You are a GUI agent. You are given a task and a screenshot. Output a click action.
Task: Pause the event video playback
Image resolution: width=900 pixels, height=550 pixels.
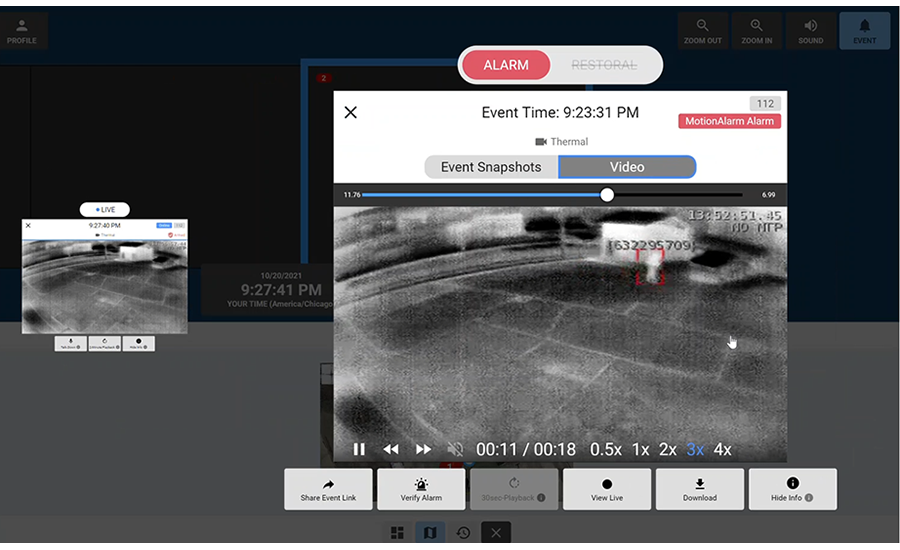click(359, 449)
